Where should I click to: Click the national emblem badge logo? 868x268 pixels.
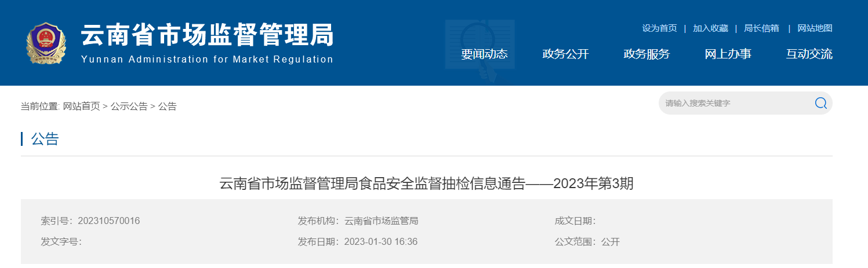click(46, 43)
